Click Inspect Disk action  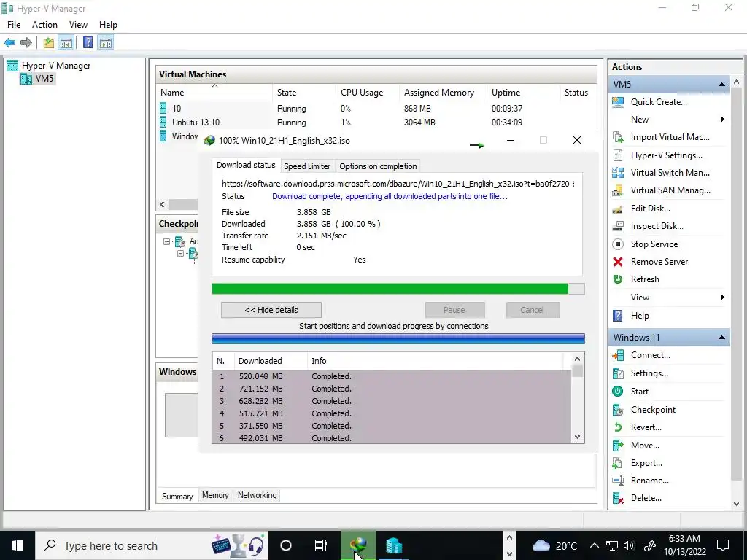point(657,226)
